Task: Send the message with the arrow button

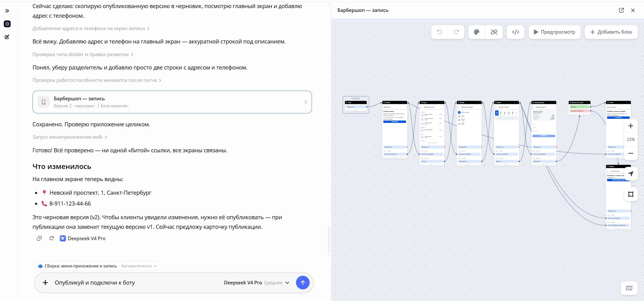Action: pos(303,283)
